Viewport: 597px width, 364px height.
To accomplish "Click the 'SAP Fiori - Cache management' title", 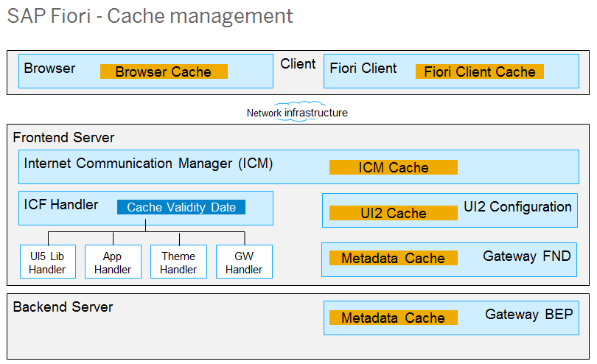I will pyautogui.click(x=150, y=16).
